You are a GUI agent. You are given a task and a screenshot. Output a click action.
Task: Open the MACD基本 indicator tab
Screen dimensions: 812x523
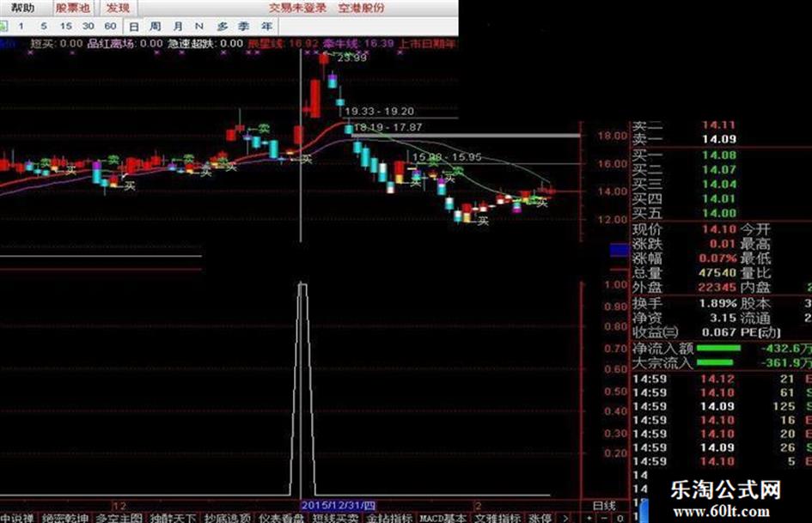click(443, 517)
